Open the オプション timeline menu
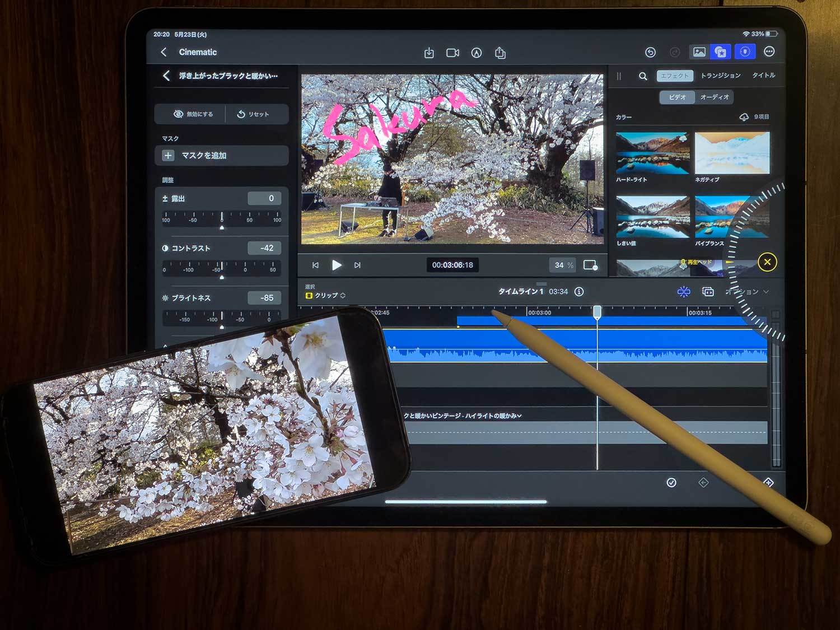The width and height of the screenshot is (840, 630). point(747,292)
